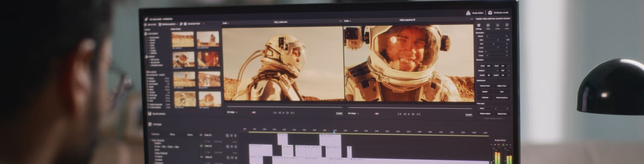Open right viewer options ellipsis menu

tap(472, 19)
